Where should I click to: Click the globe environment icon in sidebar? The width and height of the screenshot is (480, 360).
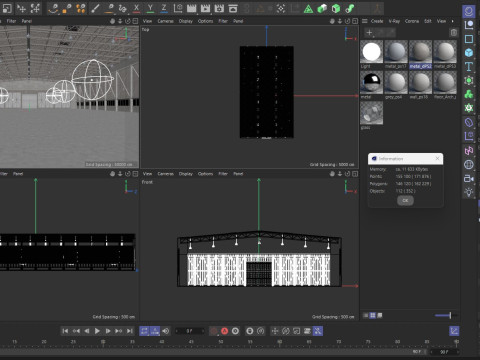469,164
